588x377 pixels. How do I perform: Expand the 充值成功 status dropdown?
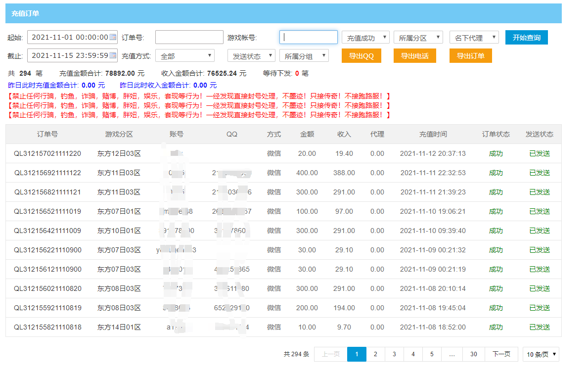click(x=365, y=38)
